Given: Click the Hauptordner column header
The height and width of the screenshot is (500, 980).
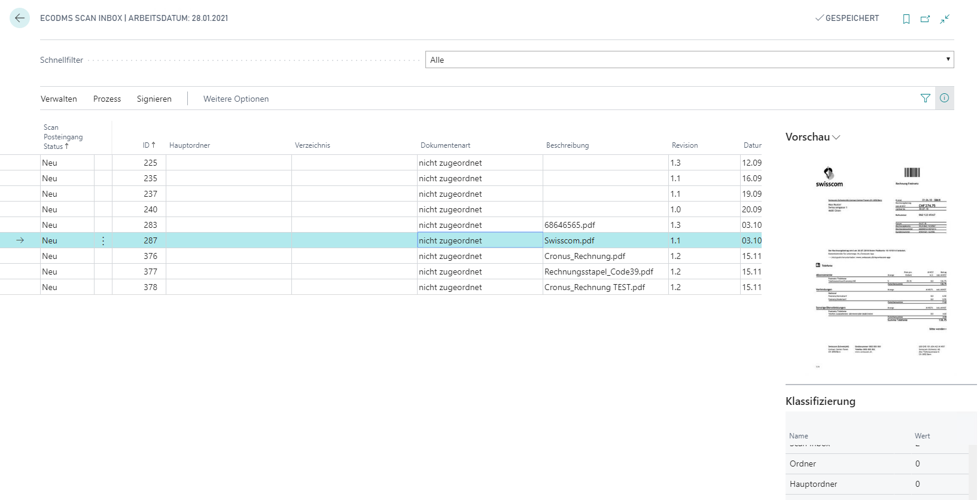Looking at the screenshot, I should pyautogui.click(x=190, y=145).
